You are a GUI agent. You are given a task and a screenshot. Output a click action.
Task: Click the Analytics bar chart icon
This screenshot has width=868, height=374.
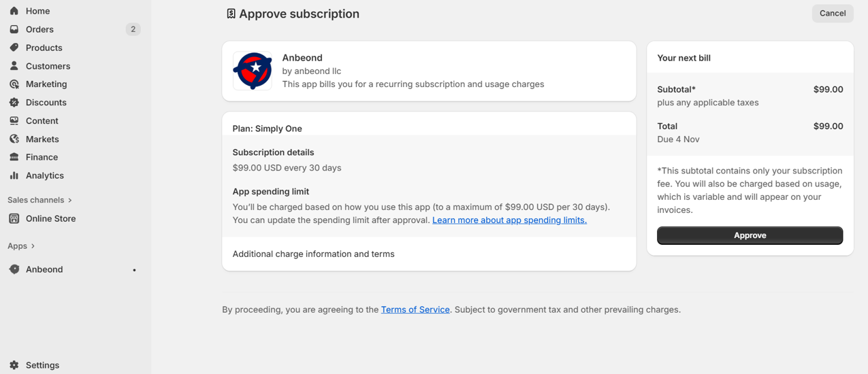[14, 175]
